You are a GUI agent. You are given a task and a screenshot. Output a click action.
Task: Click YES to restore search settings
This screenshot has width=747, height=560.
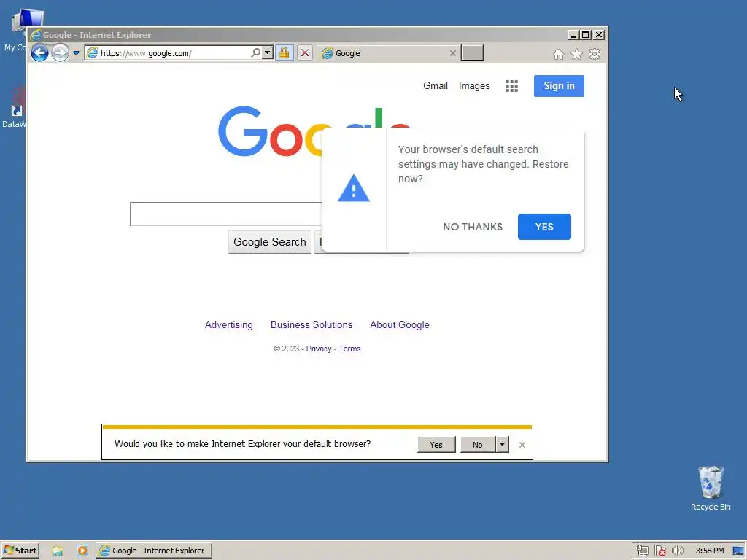(x=544, y=227)
